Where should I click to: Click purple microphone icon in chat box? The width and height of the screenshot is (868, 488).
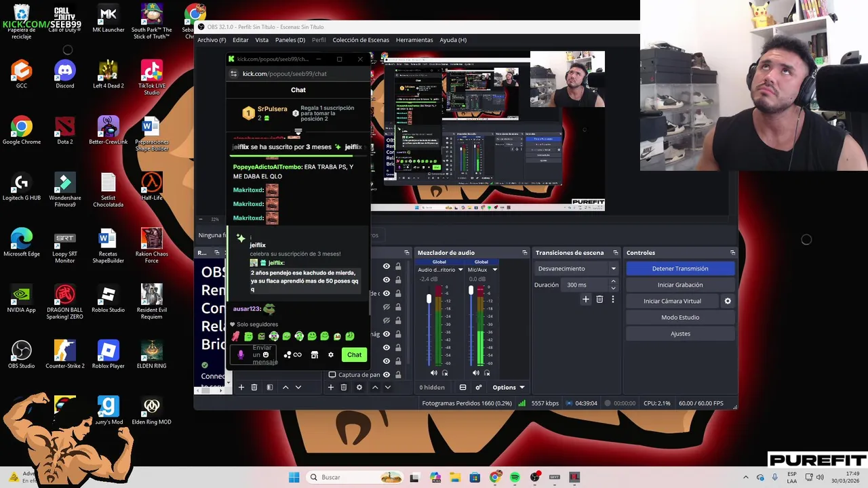point(241,354)
